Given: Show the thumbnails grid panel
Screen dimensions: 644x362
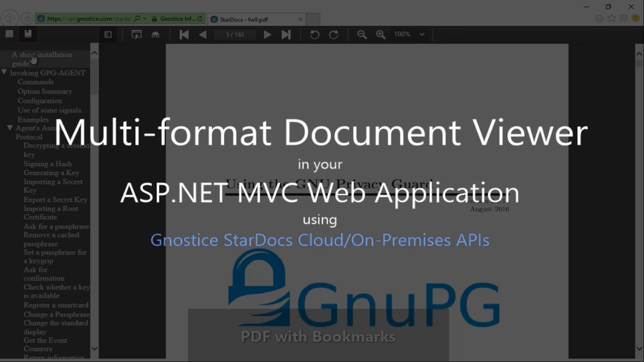Looking at the screenshot, I should point(9,34).
